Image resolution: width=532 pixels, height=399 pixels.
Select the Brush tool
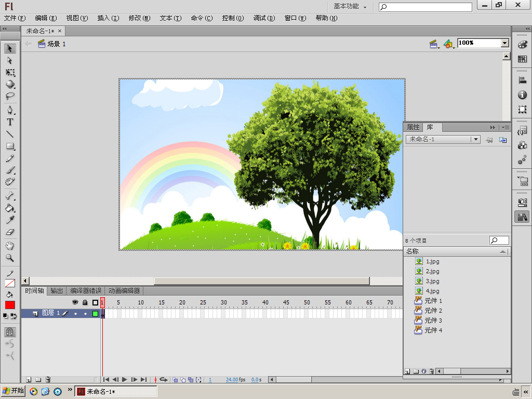tap(10, 170)
